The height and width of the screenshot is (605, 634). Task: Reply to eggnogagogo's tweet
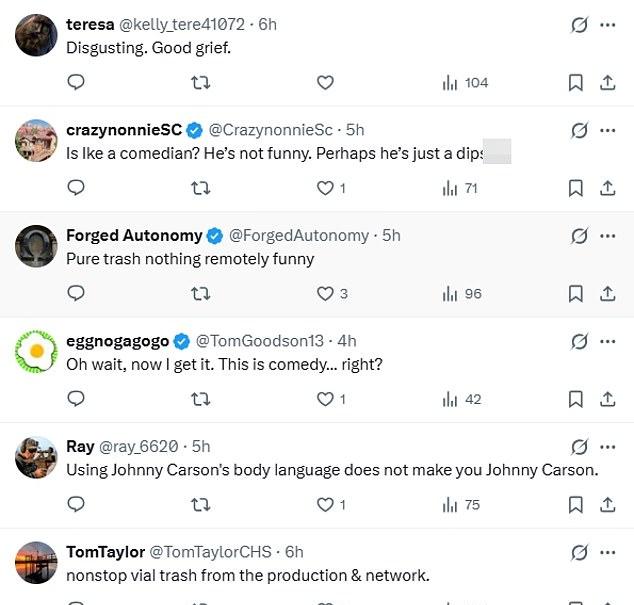[76, 399]
